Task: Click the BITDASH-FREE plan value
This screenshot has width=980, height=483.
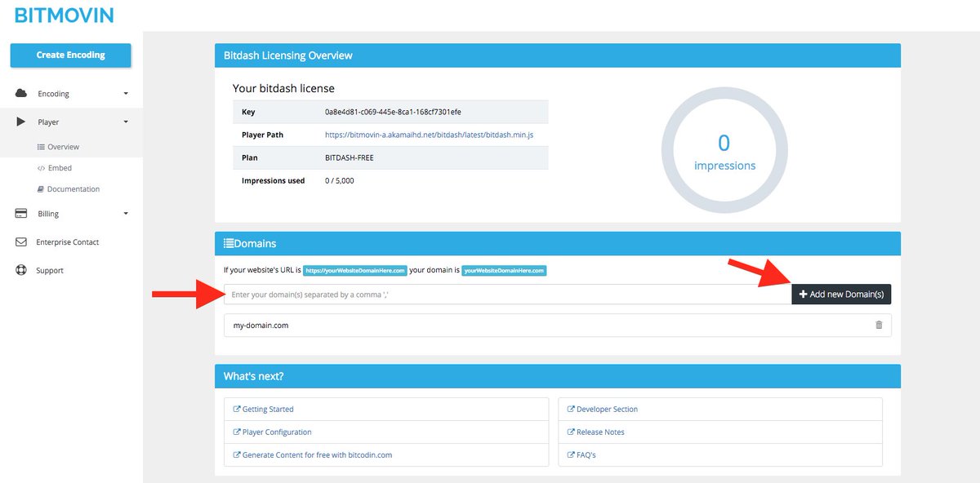Action: (350, 157)
